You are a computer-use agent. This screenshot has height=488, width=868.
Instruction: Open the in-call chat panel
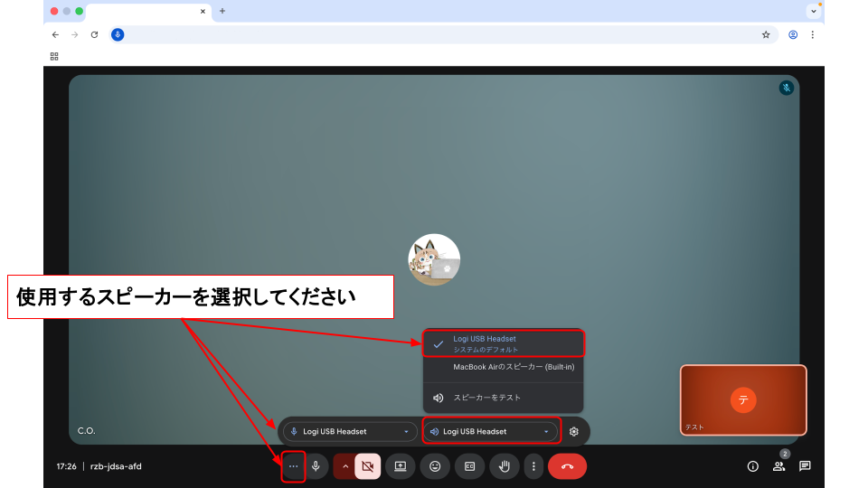click(805, 466)
